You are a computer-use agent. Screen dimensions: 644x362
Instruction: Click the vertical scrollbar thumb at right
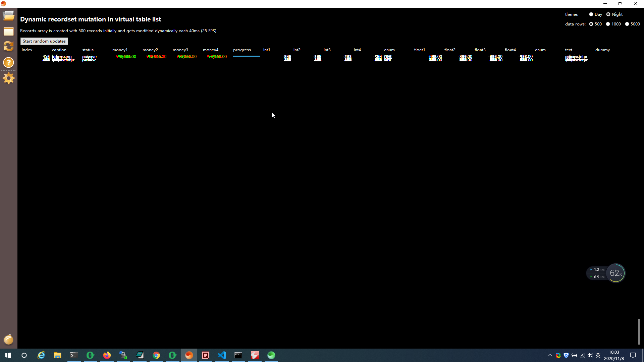click(x=639, y=331)
